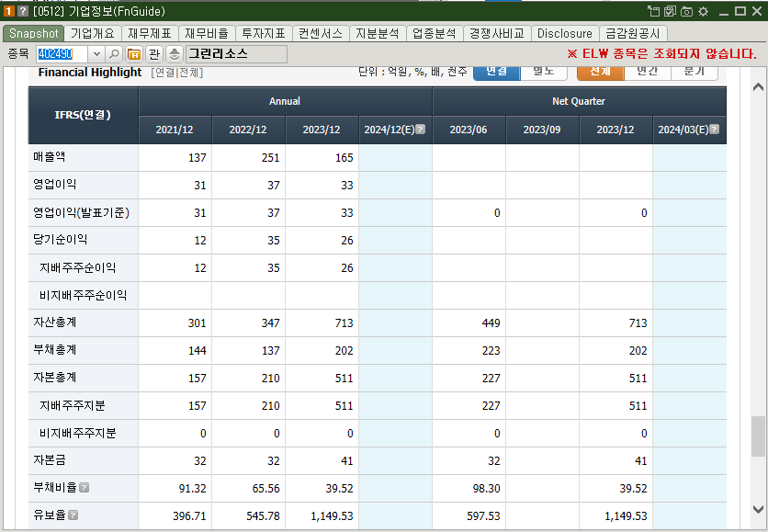Image resolution: width=768 pixels, height=532 pixels.
Task: Click the 부채총계 row label
Action: (55, 350)
